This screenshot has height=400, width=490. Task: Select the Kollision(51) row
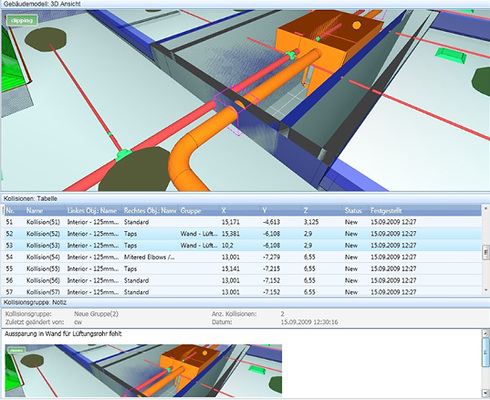[x=242, y=222]
